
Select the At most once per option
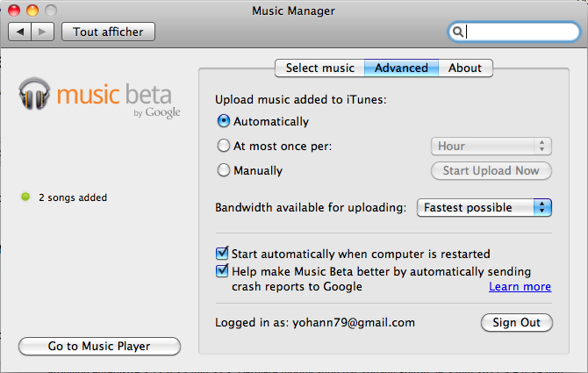pos(223,146)
